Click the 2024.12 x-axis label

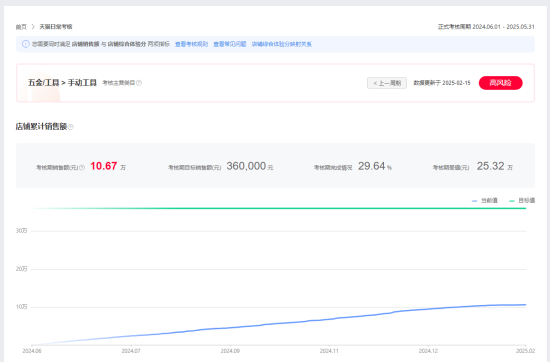tap(428, 351)
